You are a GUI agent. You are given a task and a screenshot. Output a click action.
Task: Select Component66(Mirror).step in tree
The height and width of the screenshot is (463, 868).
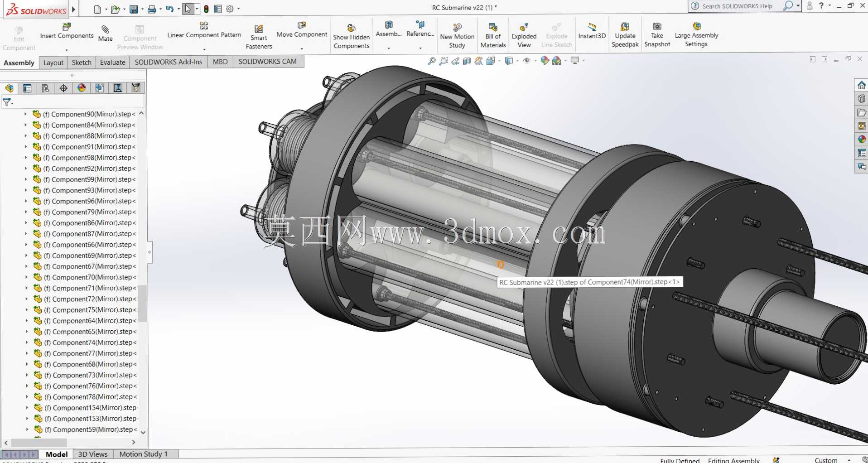coord(90,245)
